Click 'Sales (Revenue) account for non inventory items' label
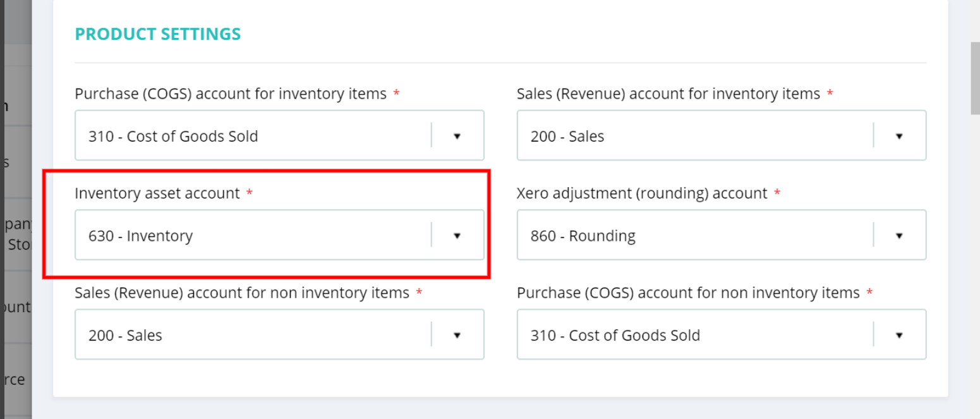 242,293
